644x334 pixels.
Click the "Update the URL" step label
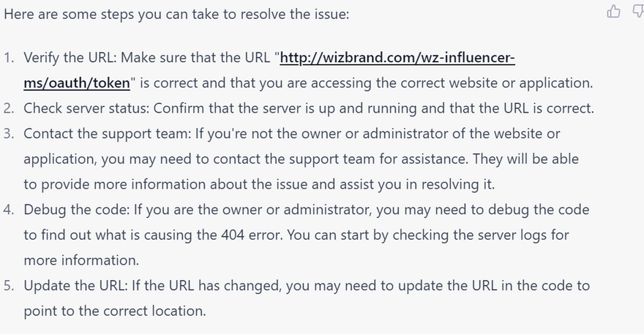tap(72, 286)
